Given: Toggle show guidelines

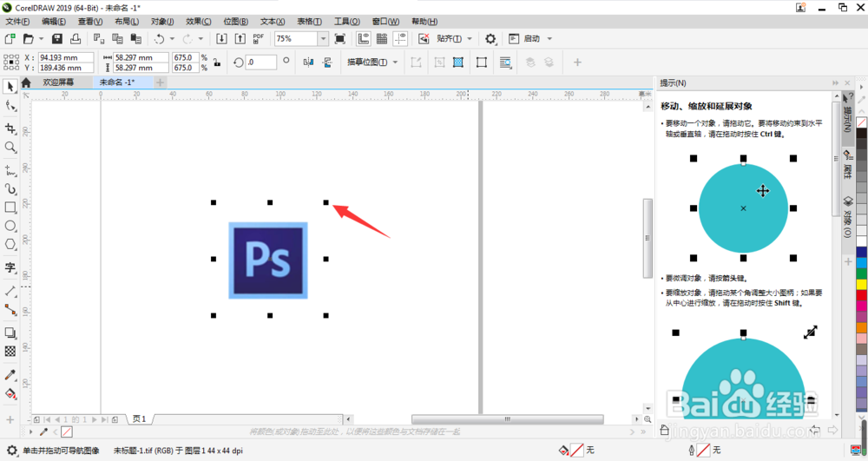Looking at the screenshot, I should 400,39.
